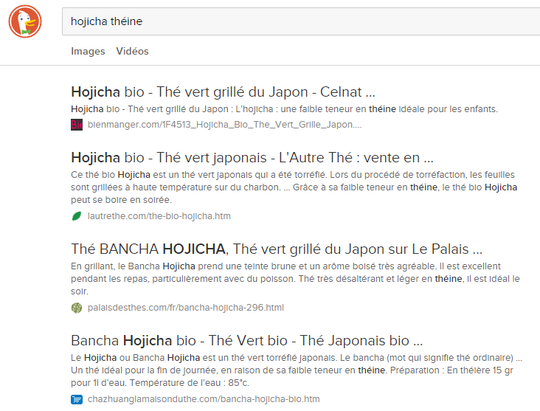Screen dimensions: 540x411
Task: Open 'Thé BANCHA HOJICHA' Le Palais result
Action: (277, 249)
